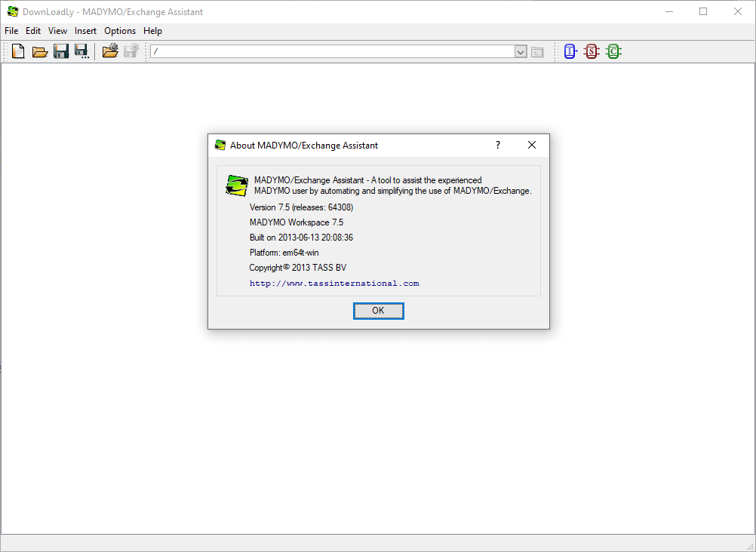Click the green C element icon
The image size is (756, 552).
613,51
